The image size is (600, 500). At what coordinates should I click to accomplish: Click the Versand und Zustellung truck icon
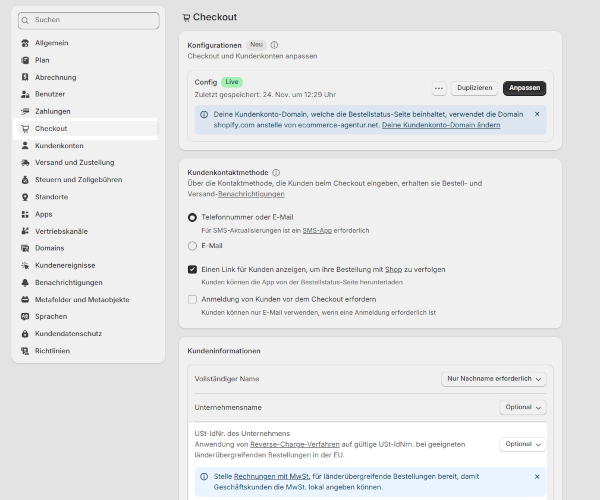click(x=24, y=162)
